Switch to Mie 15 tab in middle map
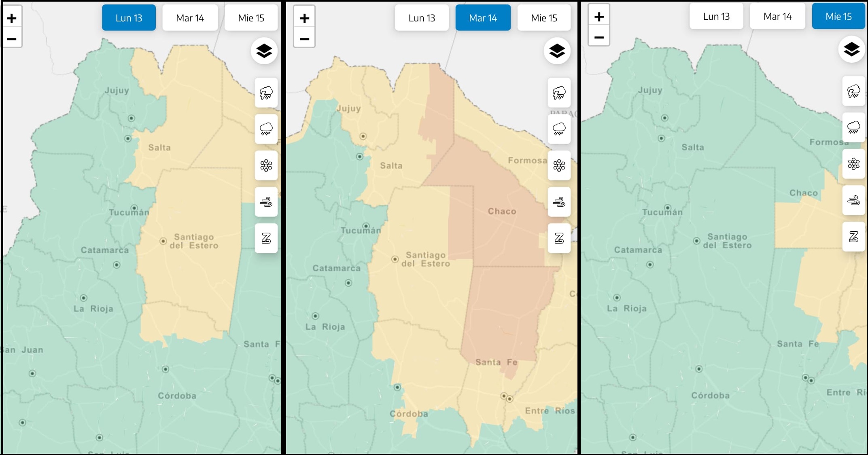 544,18
